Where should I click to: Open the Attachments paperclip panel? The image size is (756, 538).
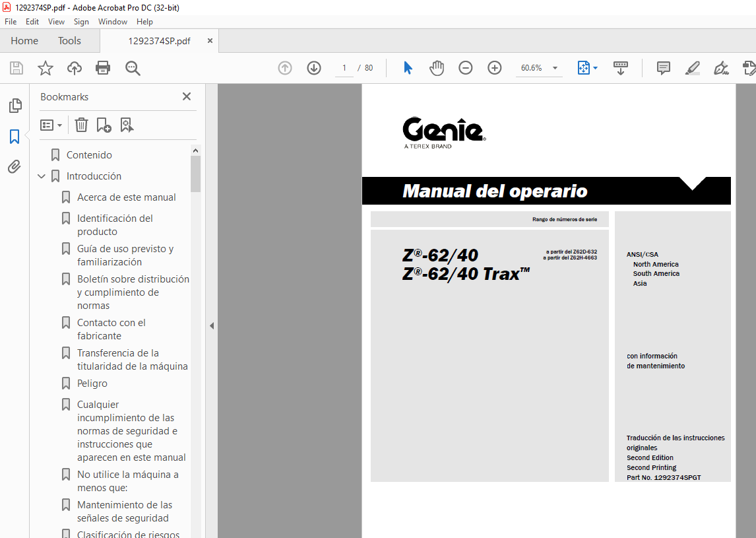point(15,167)
